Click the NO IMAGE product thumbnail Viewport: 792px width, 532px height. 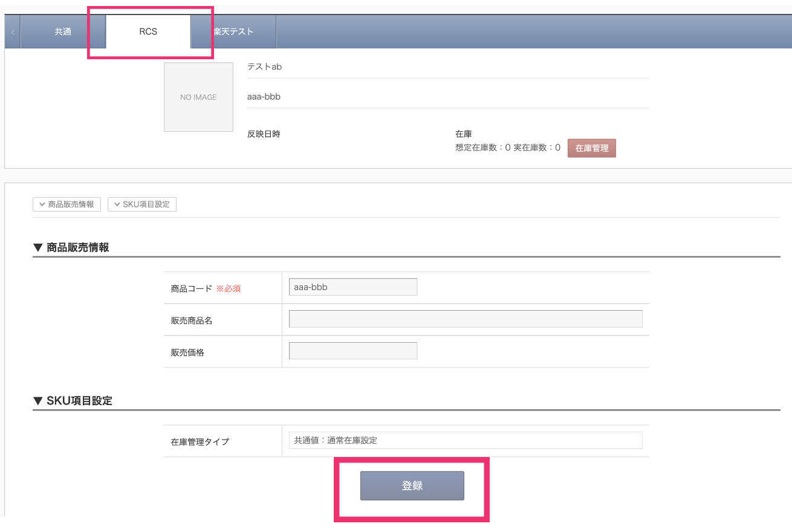198,97
